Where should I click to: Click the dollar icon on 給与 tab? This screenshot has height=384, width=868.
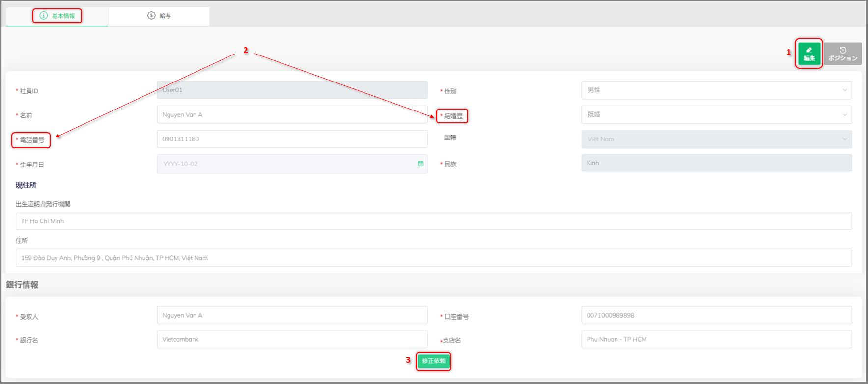(x=151, y=16)
